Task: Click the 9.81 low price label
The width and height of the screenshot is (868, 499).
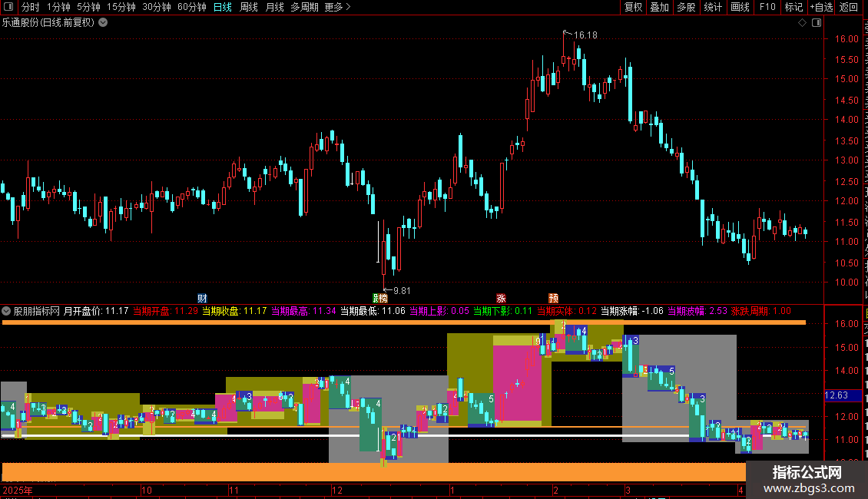Action: 401,290
